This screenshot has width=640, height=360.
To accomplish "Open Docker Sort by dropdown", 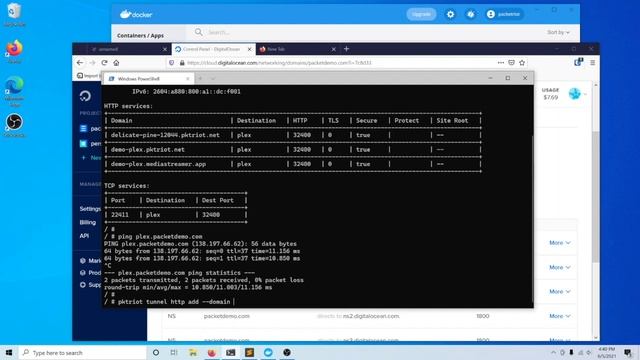I will (x=558, y=32).
